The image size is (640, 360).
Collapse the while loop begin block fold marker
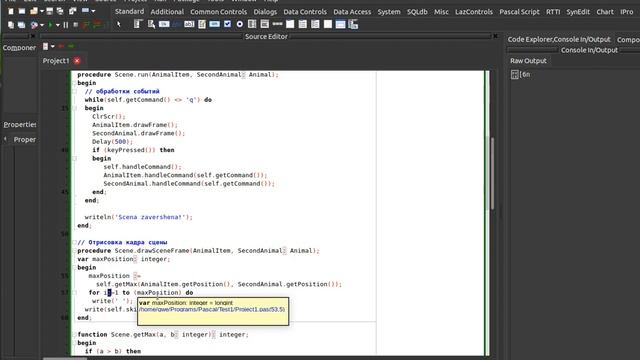pyautogui.click(x=75, y=108)
